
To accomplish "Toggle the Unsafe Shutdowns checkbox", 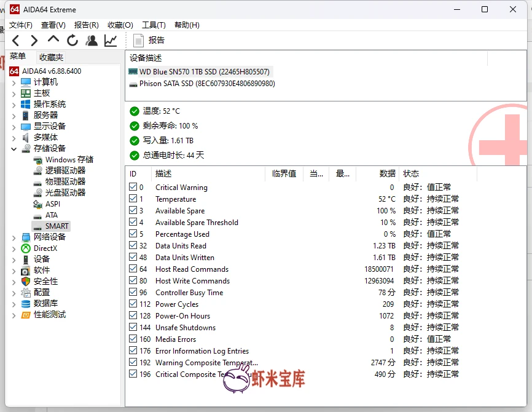I will (x=133, y=327).
